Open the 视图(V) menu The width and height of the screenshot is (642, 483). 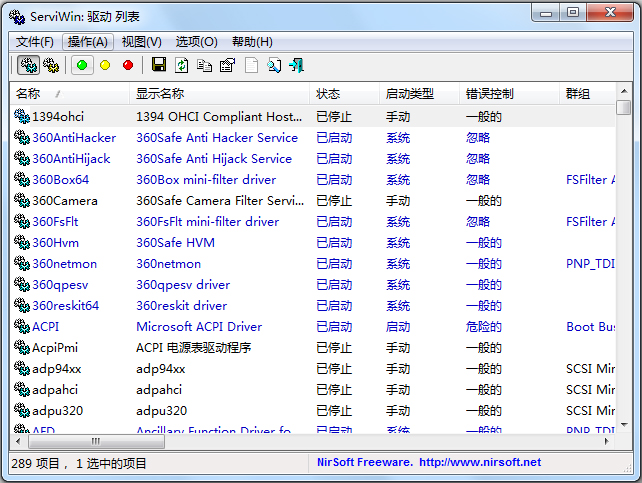point(141,42)
